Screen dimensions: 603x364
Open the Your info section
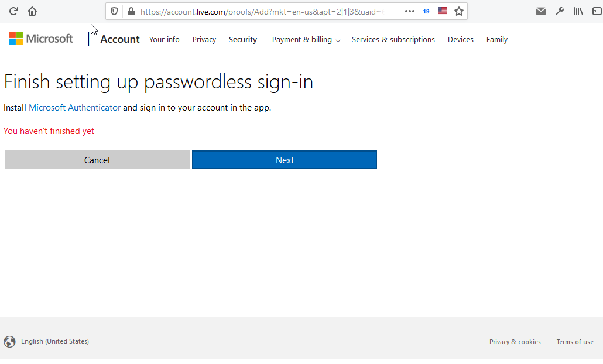click(x=164, y=39)
